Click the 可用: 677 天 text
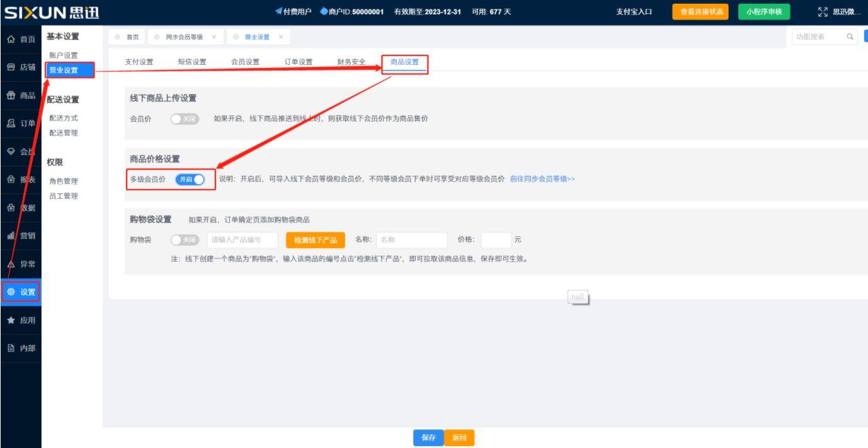 [491, 12]
